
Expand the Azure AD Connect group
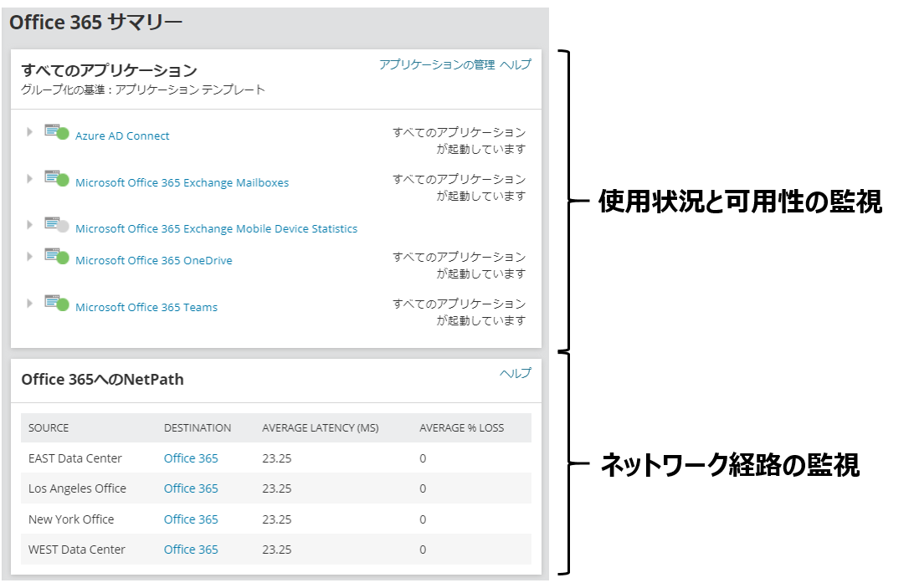pos(30,131)
